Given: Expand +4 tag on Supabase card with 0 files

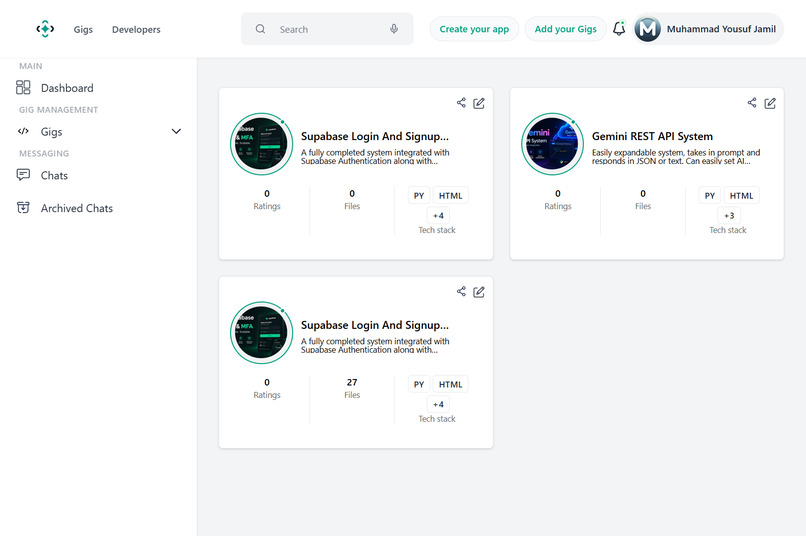Looking at the screenshot, I should pyautogui.click(x=438, y=215).
